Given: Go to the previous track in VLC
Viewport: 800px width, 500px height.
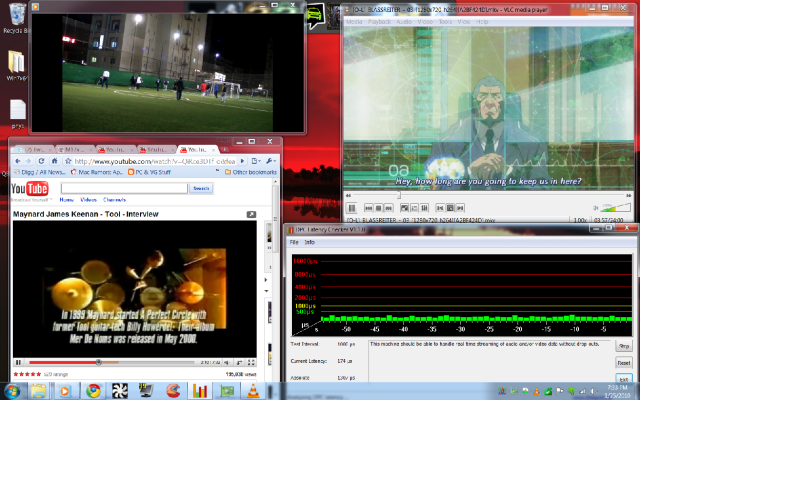Looking at the screenshot, I should point(369,208).
